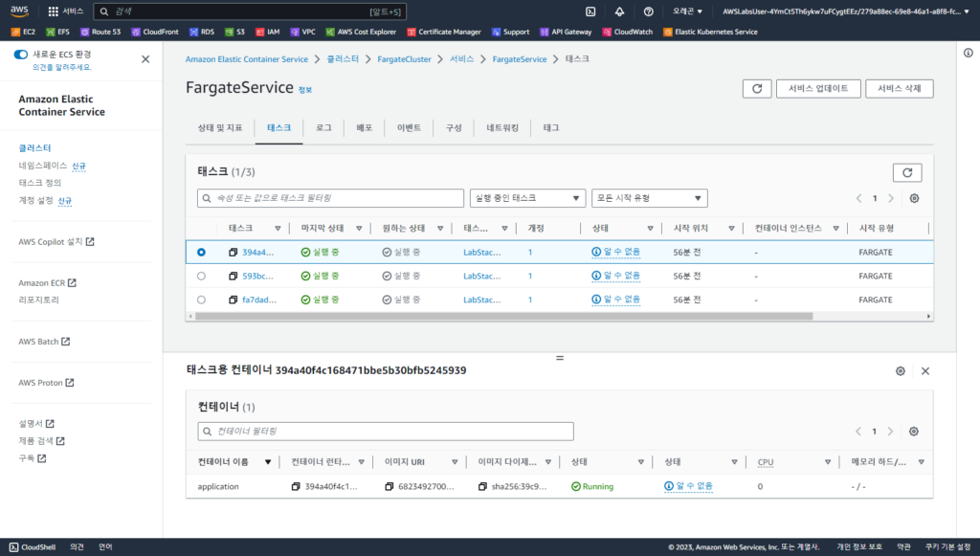Select the radio button for task 593bc

pyautogui.click(x=201, y=277)
